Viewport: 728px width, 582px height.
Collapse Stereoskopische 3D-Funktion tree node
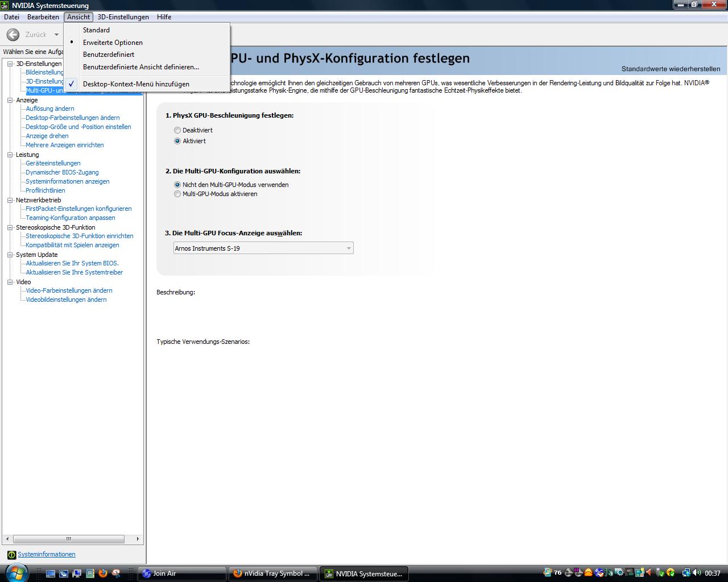(x=10, y=227)
